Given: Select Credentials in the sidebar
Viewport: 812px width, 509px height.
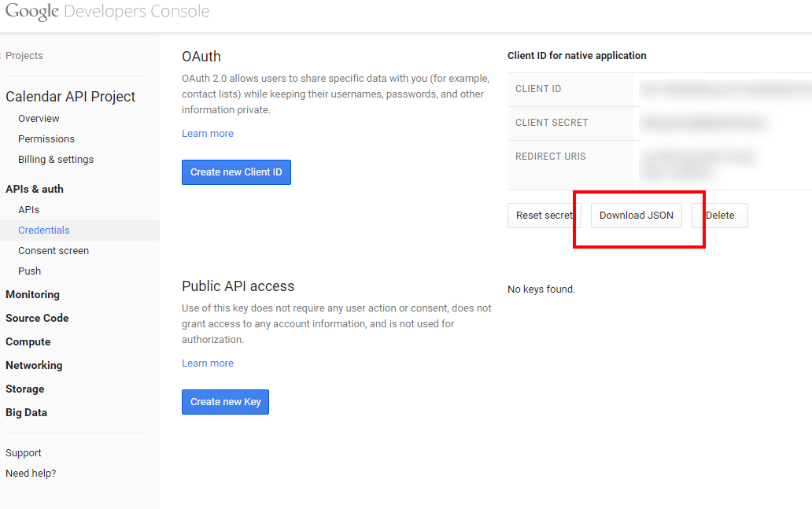Looking at the screenshot, I should [44, 230].
